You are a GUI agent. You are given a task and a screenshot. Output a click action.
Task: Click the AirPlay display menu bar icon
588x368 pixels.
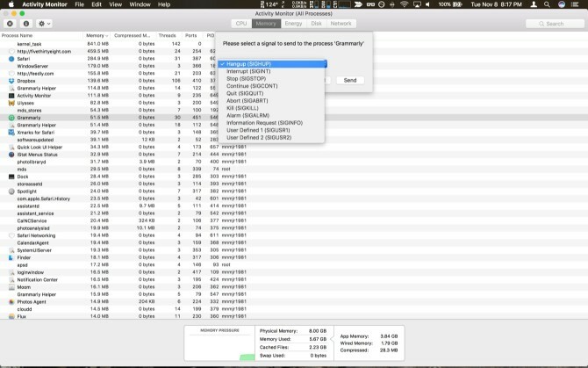pyautogui.click(x=417, y=4)
